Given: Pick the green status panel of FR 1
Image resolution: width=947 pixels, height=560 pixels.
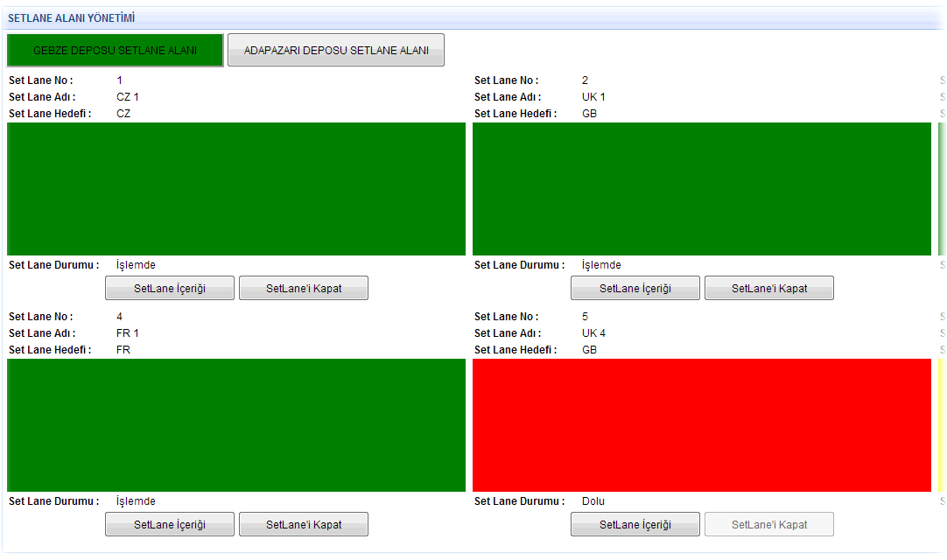Looking at the screenshot, I should coord(235,425).
